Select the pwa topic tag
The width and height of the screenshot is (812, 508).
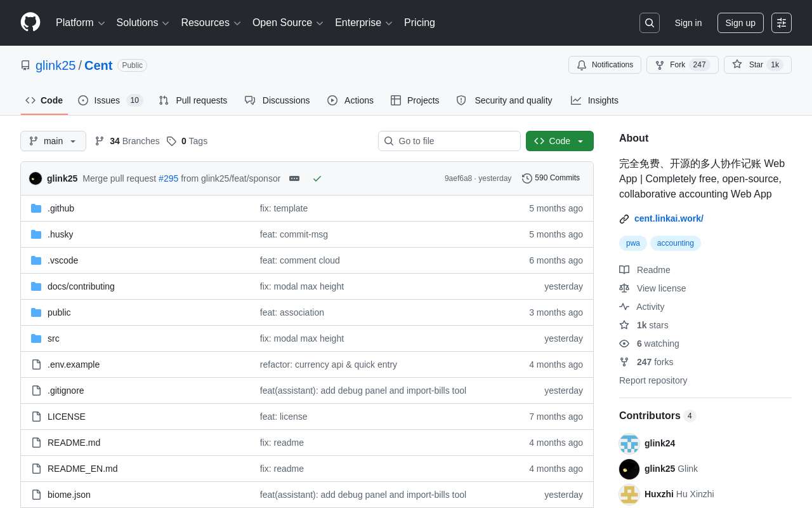(x=633, y=243)
